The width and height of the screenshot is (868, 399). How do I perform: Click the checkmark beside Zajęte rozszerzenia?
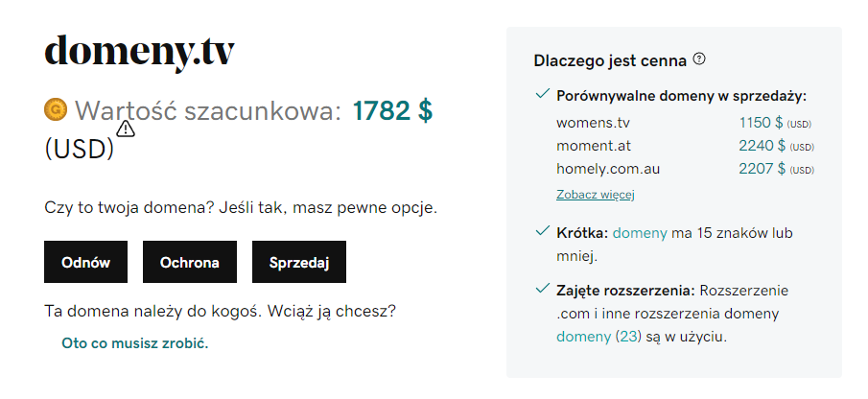pyautogui.click(x=543, y=290)
